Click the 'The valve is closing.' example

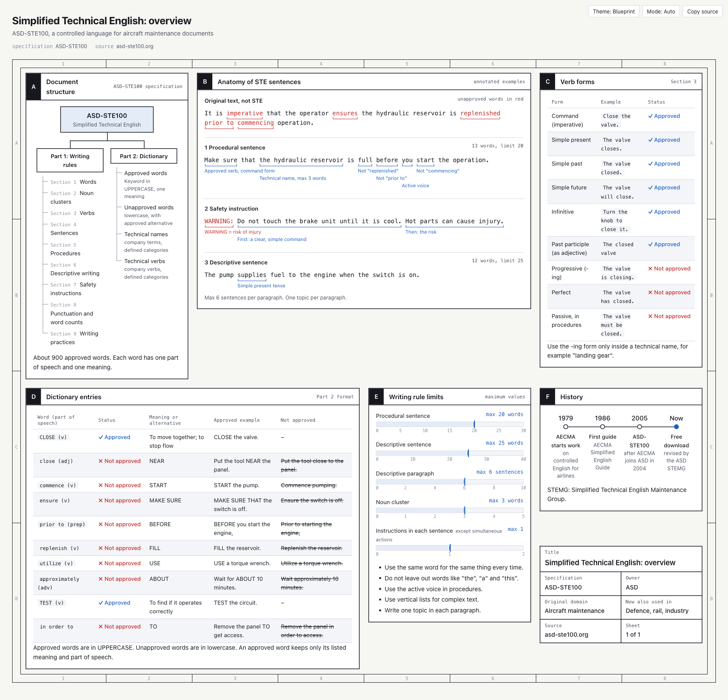pos(618,273)
